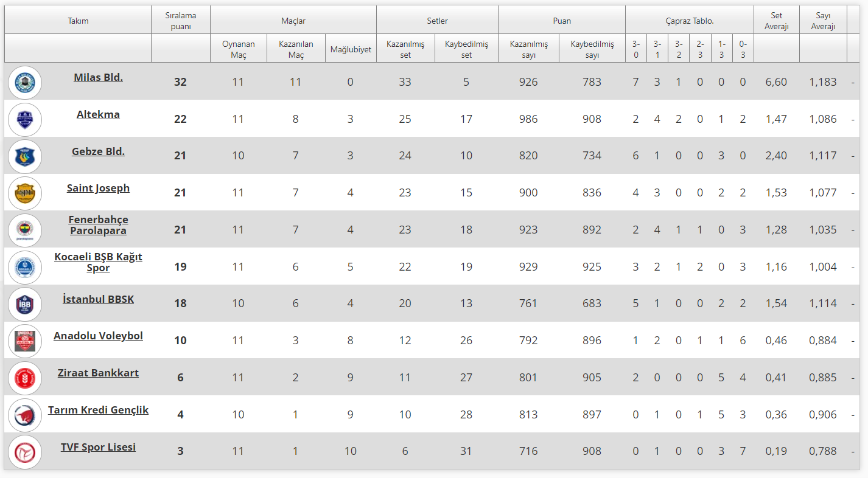Click the Saint Joseph team logo
The width and height of the screenshot is (868, 478).
pyautogui.click(x=25, y=193)
